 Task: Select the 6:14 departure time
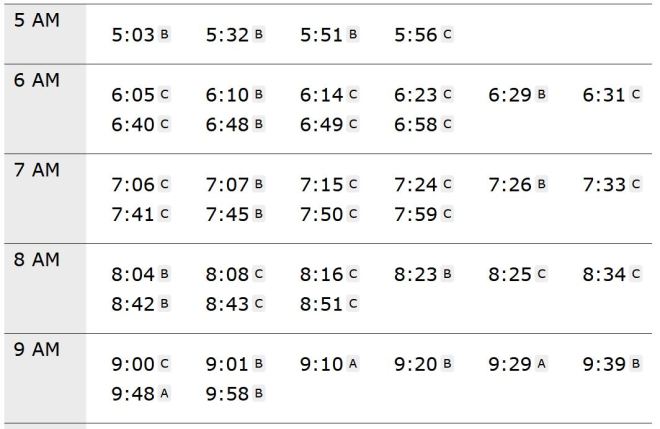click(322, 95)
